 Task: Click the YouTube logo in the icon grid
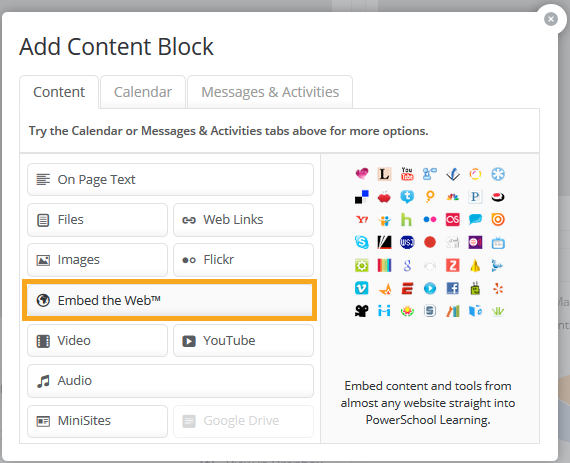point(407,174)
